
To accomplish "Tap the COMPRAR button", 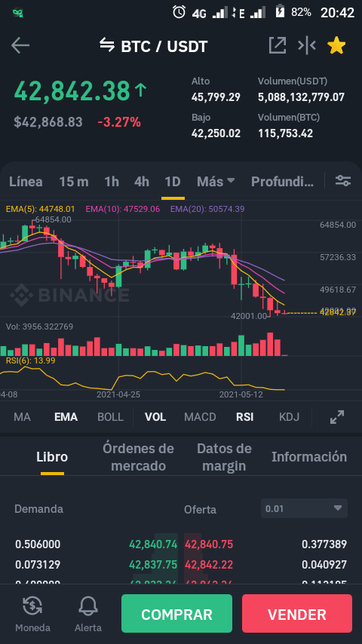I will pos(176,614).
